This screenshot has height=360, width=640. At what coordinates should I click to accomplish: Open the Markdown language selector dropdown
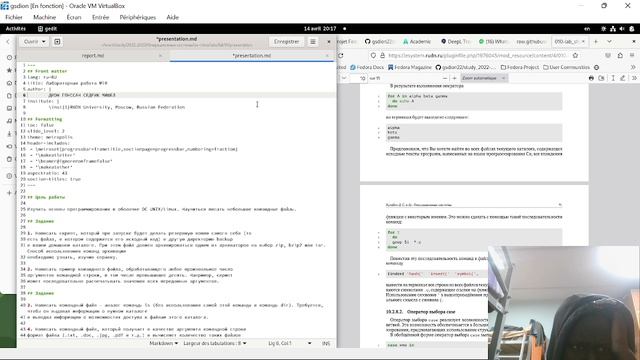(164, 343)
